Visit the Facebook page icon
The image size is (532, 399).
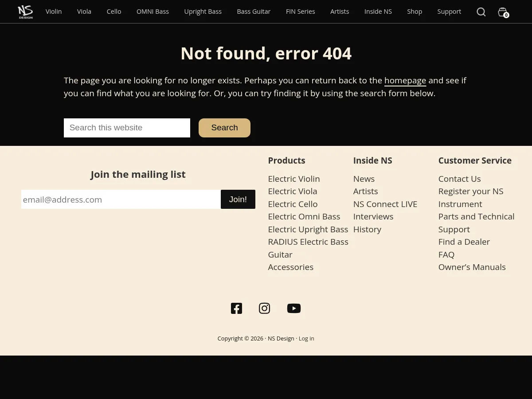point(236,308)
